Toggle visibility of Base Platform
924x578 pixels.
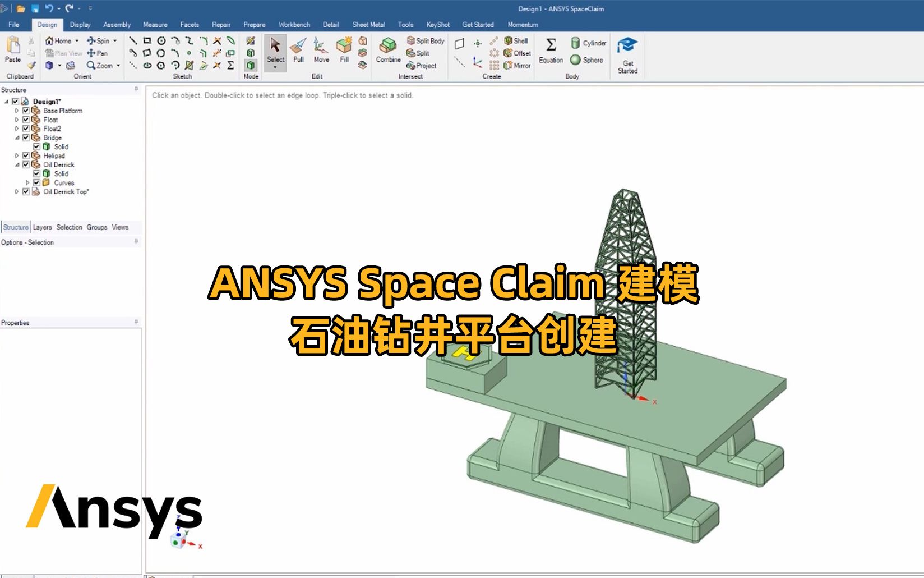pyautogui.click(x=26, y=111)
